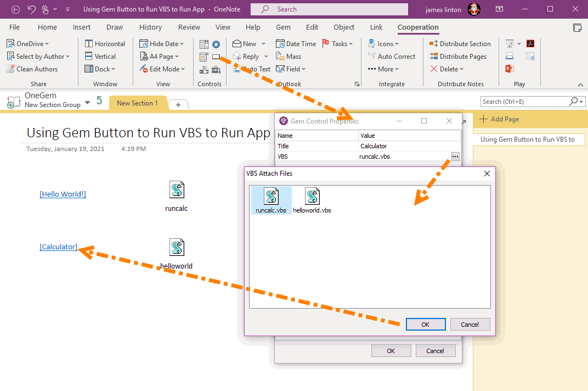The image size is (588, 391).
Task: Click the green sync arrow by notebook
Action: click(99, 100)
